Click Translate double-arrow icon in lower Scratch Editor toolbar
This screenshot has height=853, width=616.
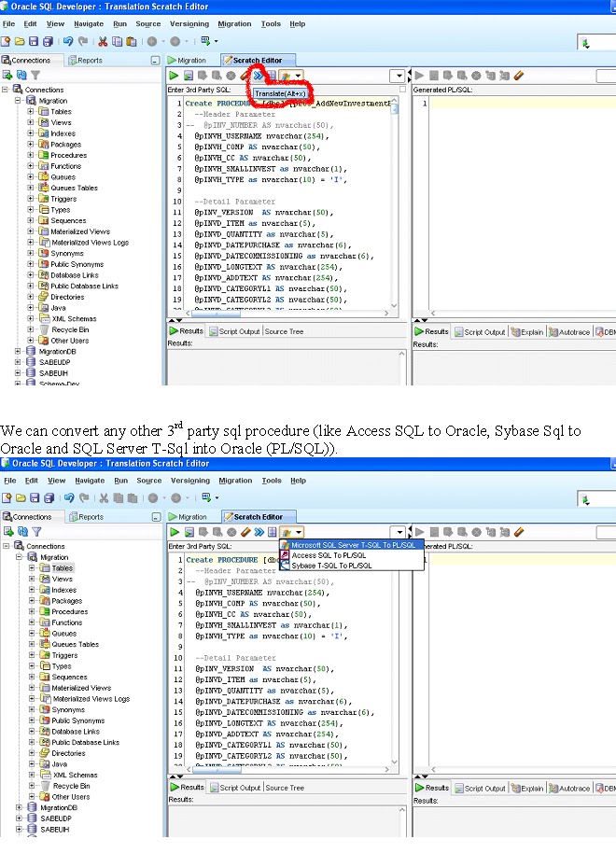click(259, 532)
